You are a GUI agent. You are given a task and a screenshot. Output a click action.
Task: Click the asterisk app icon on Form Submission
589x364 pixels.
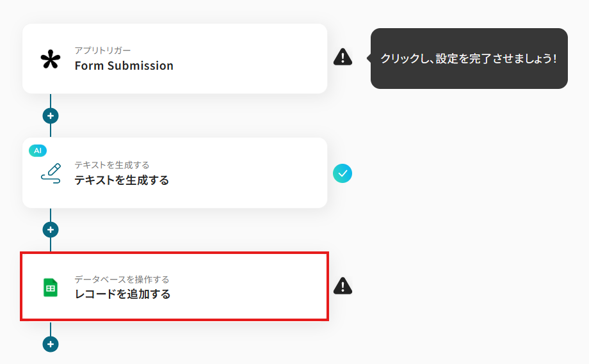(x=50, y=59)
